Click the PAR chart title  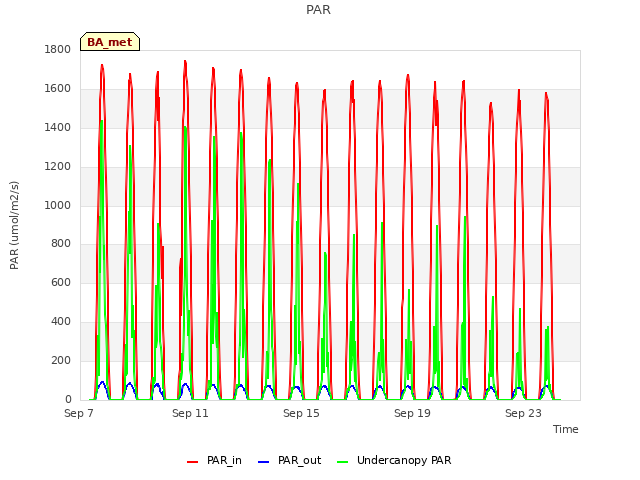(x=318, y=9)
